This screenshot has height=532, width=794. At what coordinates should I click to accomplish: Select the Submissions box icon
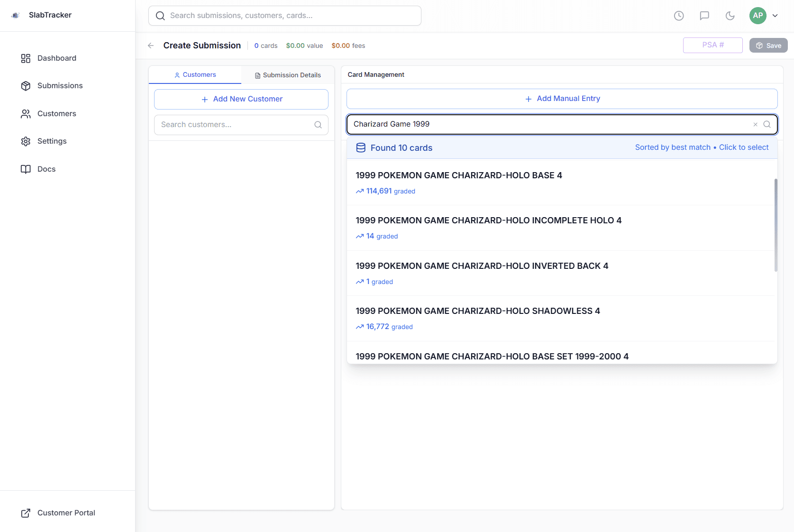coord(26,86)
